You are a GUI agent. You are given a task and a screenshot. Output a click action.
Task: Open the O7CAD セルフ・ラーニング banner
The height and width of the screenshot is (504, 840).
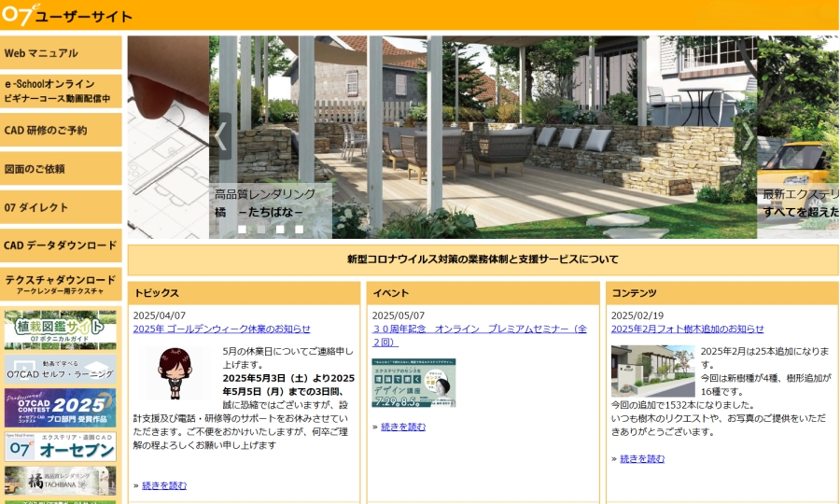click(61, 369)
